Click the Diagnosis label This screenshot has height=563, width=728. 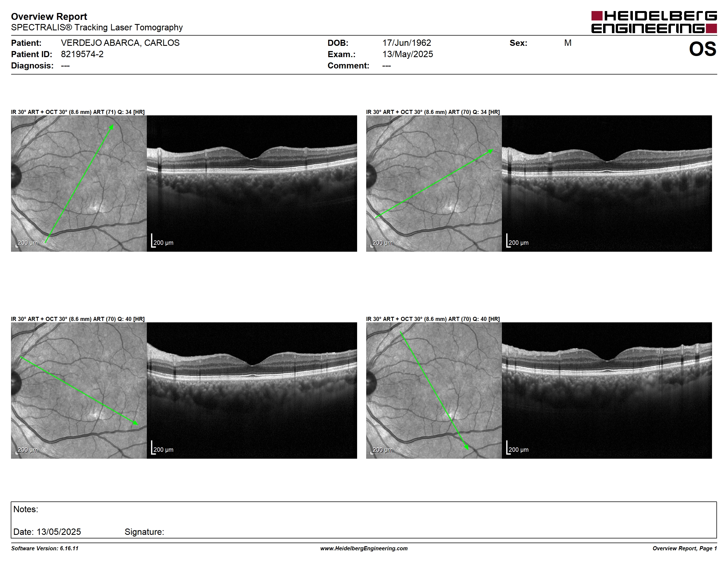32,65
